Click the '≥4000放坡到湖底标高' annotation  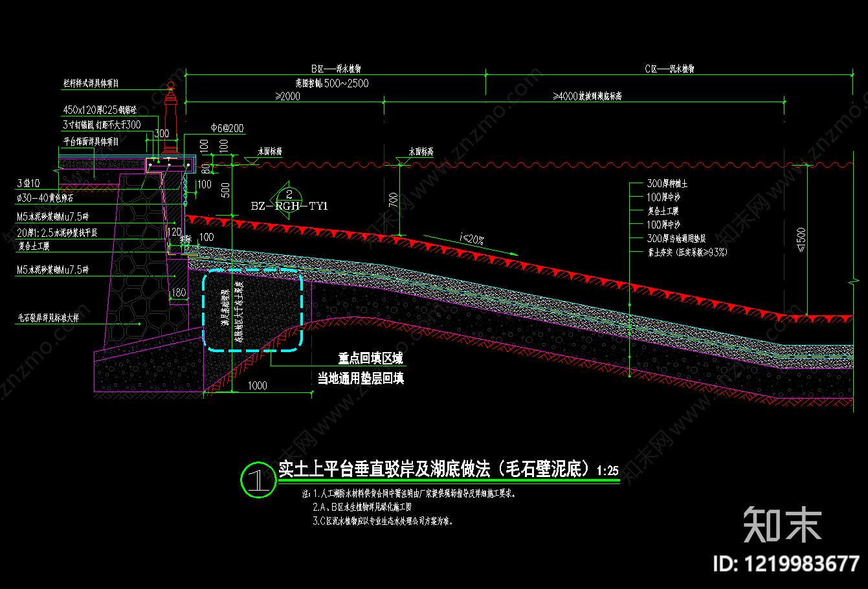(587, 96)
